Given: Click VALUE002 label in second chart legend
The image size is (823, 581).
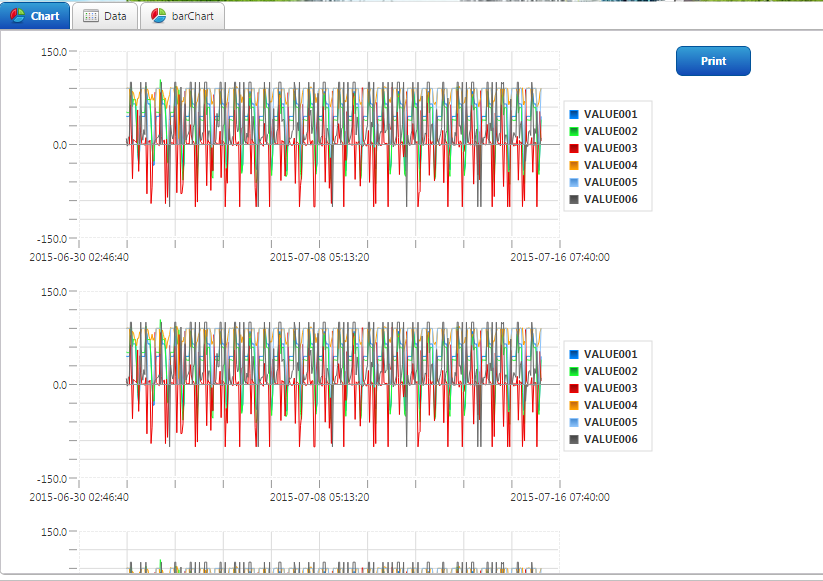Looking at the screenshot, I should 611,371.
